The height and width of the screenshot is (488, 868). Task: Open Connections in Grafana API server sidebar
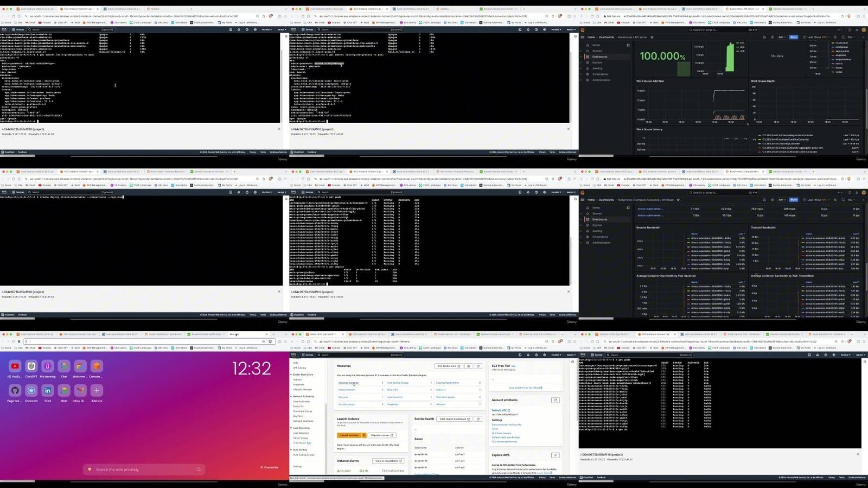click(x=600, y=74)
